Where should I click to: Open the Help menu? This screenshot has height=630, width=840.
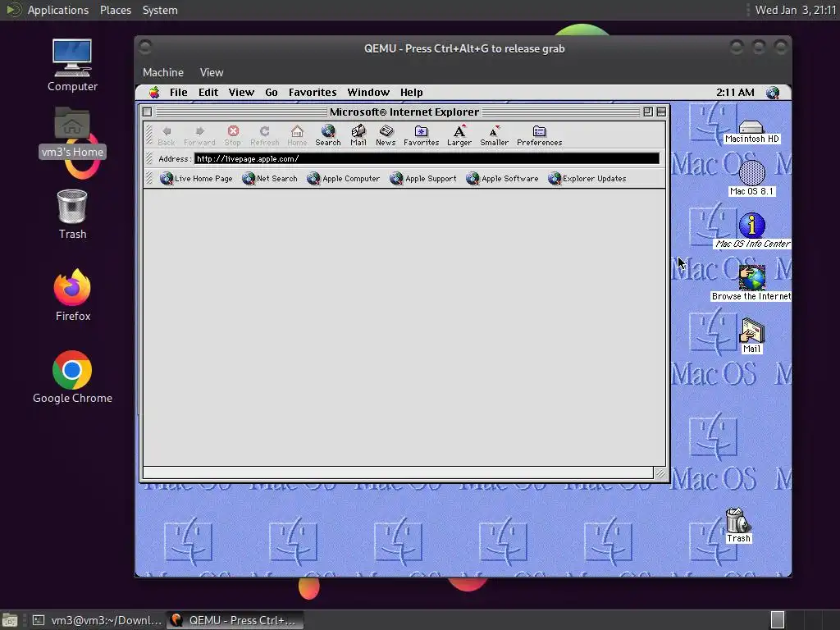pyautogui.click(x=412, y=92)
